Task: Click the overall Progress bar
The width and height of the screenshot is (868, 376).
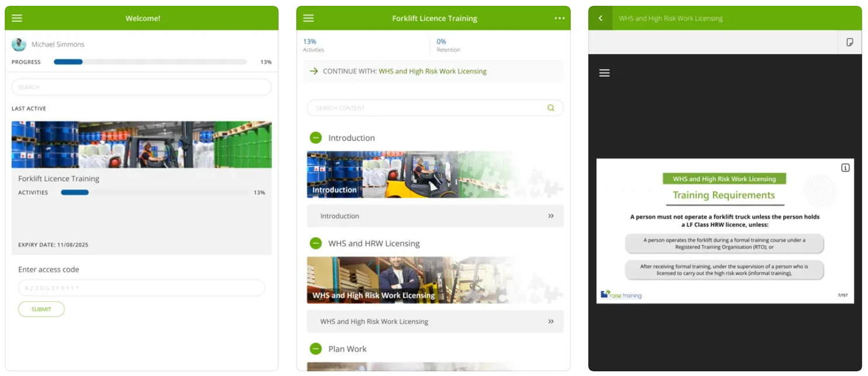Action: click(x=150, y=62)
